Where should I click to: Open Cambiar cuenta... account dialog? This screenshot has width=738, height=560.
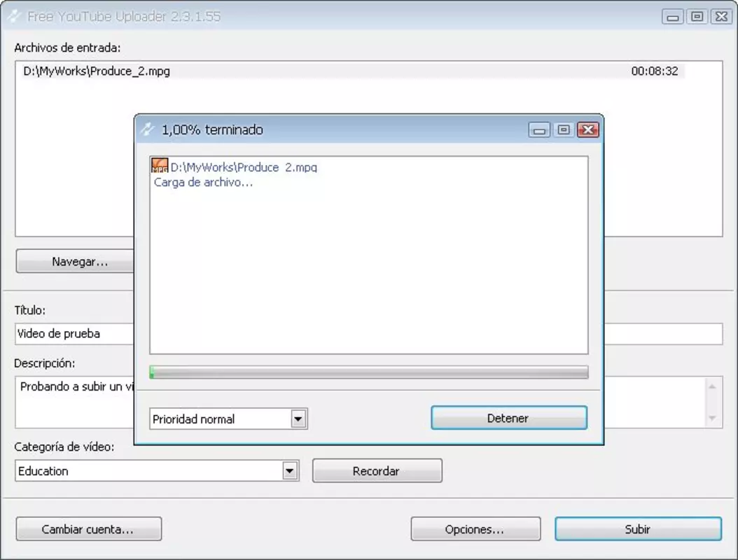pyautogui.click(x=88, y=529)
